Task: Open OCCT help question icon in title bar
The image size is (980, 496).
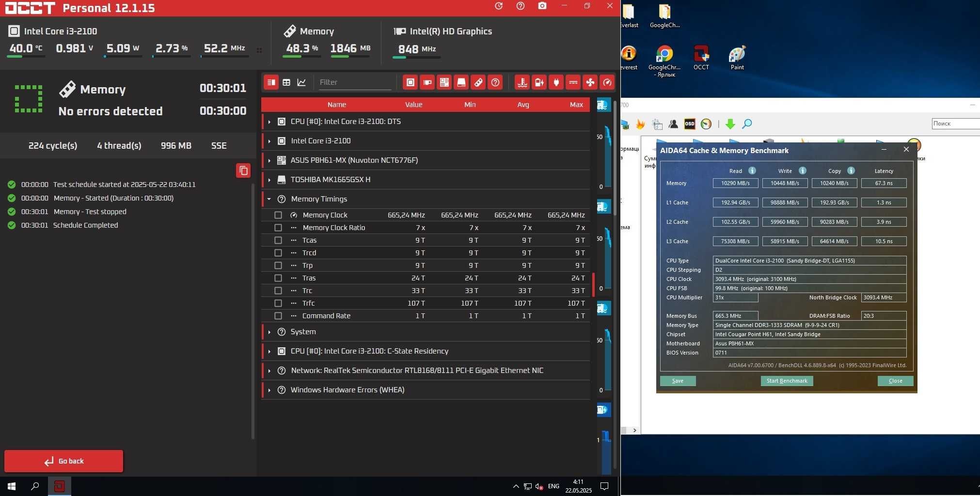Action: click(520, 6)
